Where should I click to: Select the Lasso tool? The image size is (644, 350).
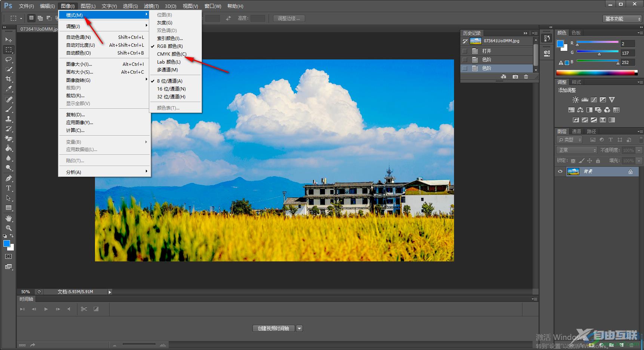9,59
